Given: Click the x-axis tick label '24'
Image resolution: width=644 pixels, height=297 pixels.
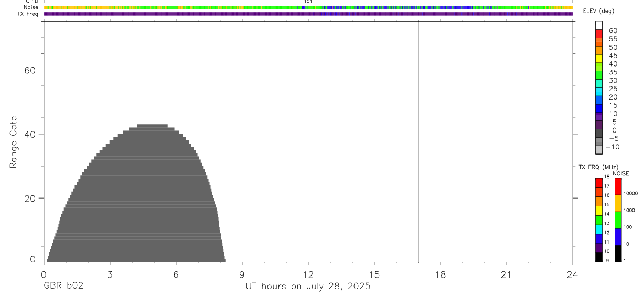Looking at the screenshot, I should (x=572, y=275).
